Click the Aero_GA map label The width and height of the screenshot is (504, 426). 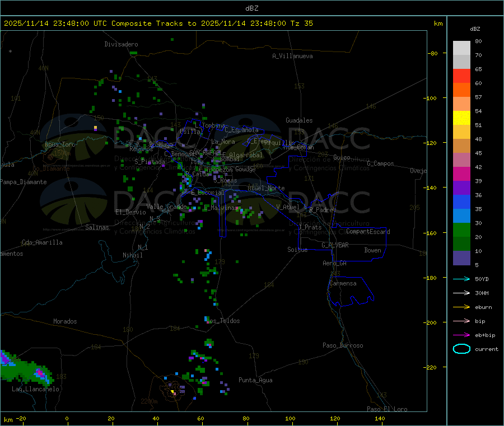pyautogui.click(x=335, y=263)
